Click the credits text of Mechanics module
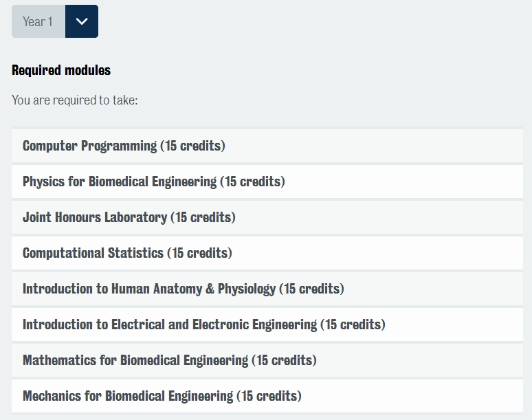 269,396
